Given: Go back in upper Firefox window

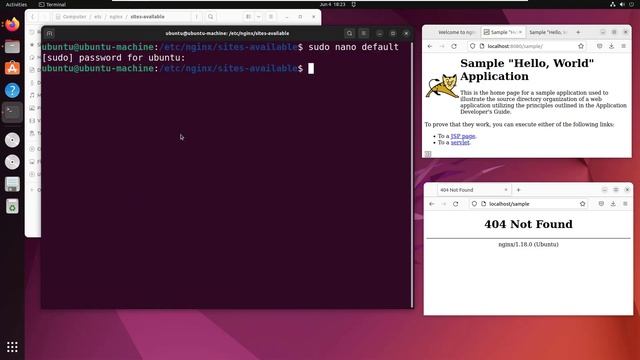Looking at the screenshot, I should pos(430,46).
